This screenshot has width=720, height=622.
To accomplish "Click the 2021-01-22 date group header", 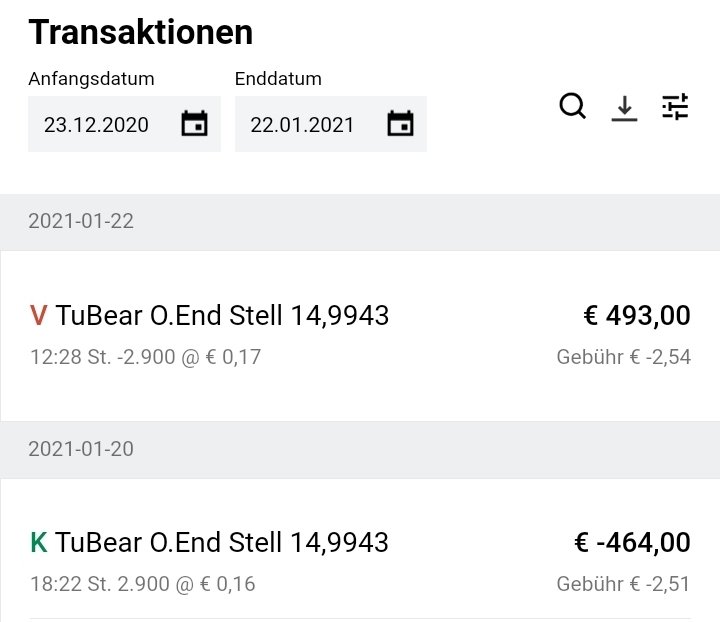I will coord(81,221).
